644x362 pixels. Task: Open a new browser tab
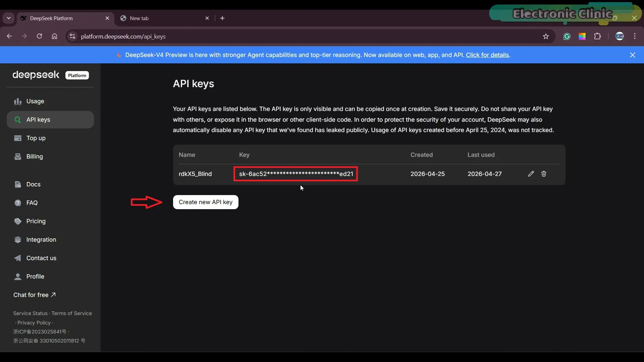(222, 18)
